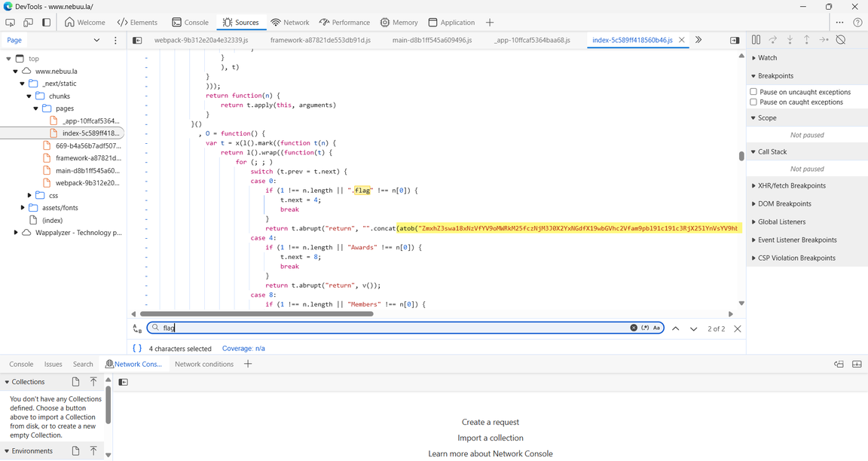868x461 pixels.
Task: Switch to the Network tab
Action: tap(290, 23)
